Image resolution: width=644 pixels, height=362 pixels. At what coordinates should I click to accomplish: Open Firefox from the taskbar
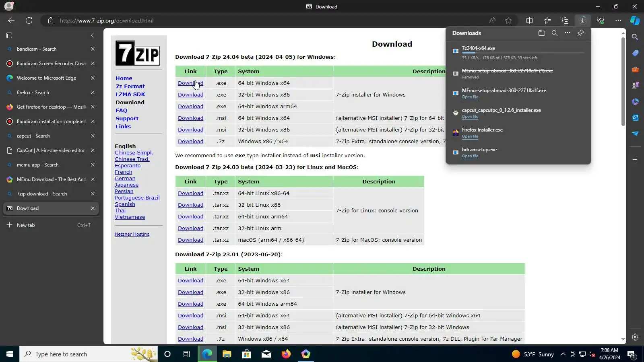pyautogui.click(x=286, y=354)
